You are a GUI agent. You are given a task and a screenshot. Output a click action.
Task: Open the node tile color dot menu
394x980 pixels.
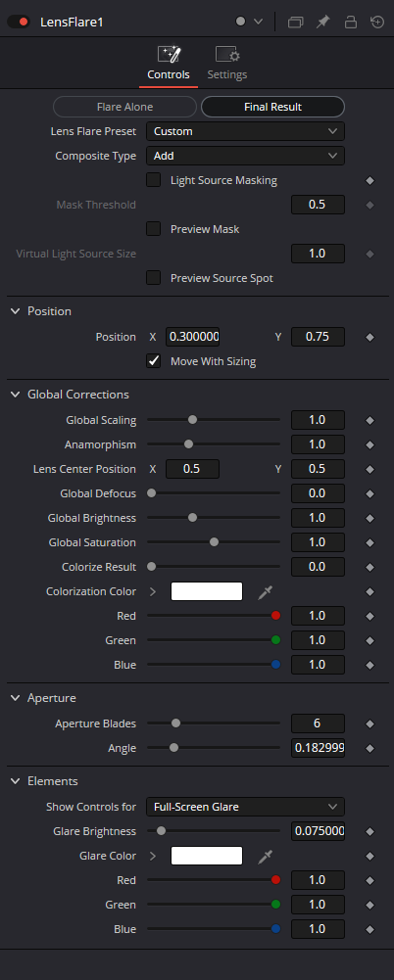[x=249, y=22]
